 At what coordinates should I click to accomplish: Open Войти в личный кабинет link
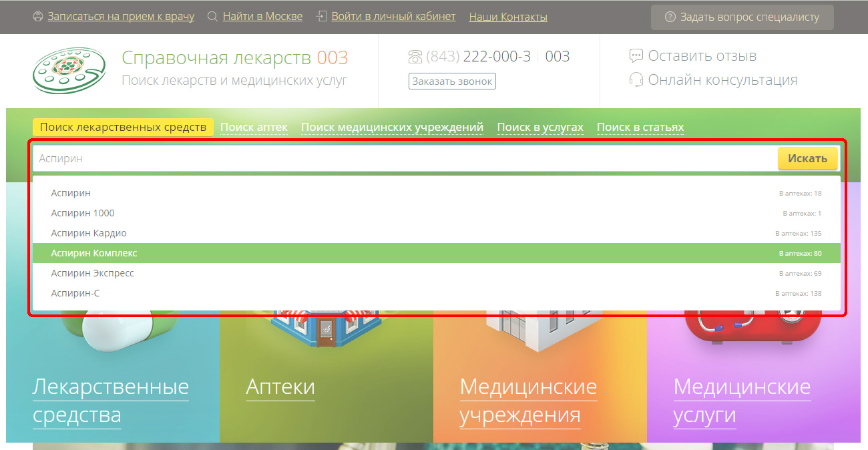point(393,16)
